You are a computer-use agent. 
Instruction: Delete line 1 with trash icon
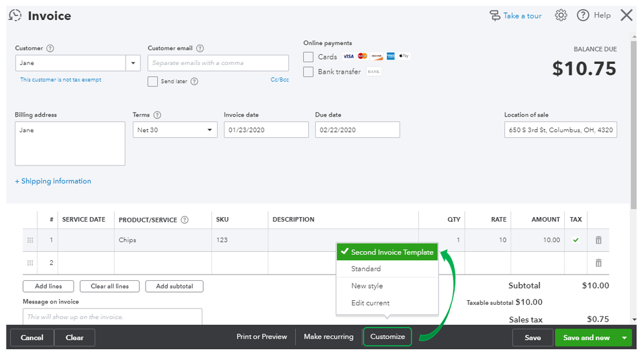click(598, 240)
